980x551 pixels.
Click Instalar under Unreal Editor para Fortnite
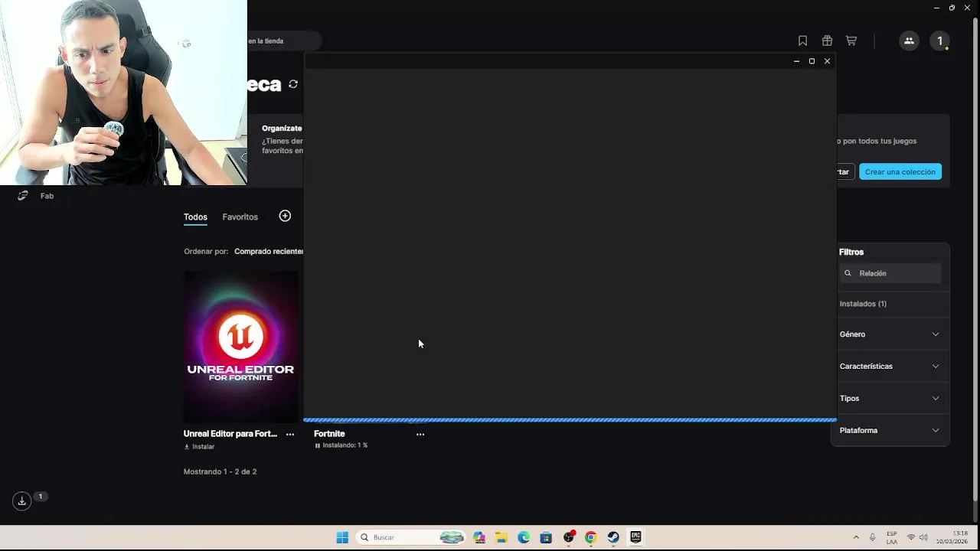click(x=200, y=447)
